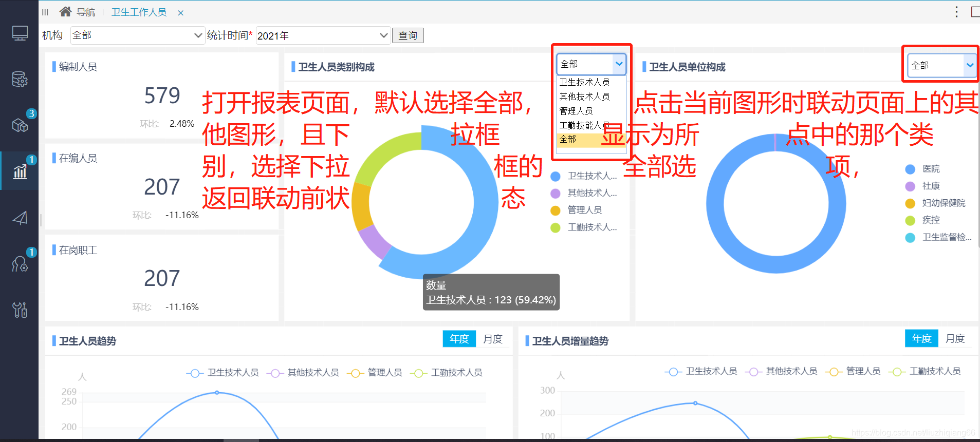Toggle 卫生监督检 legend in unit chart
This screenshot has height=442, width=980.
938,237
